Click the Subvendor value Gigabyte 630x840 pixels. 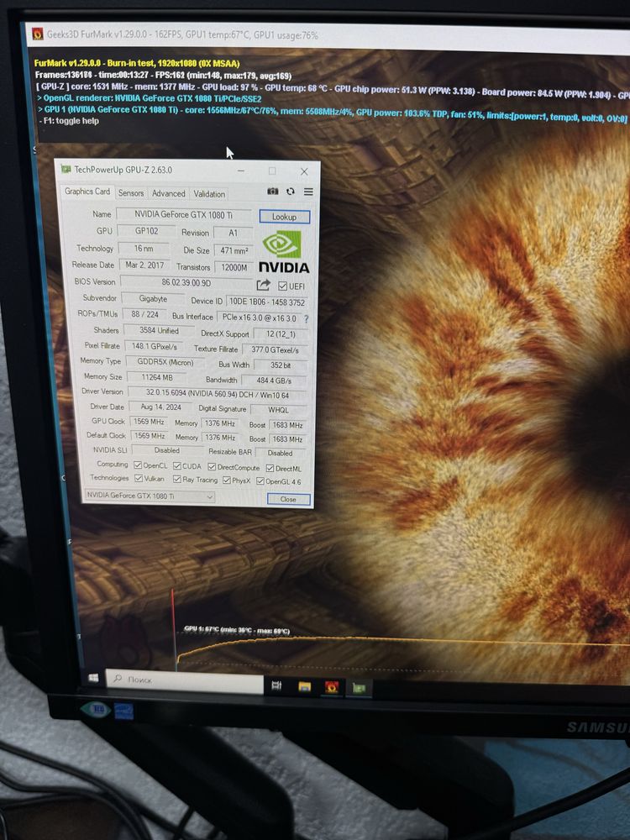(x=153, y=298)
